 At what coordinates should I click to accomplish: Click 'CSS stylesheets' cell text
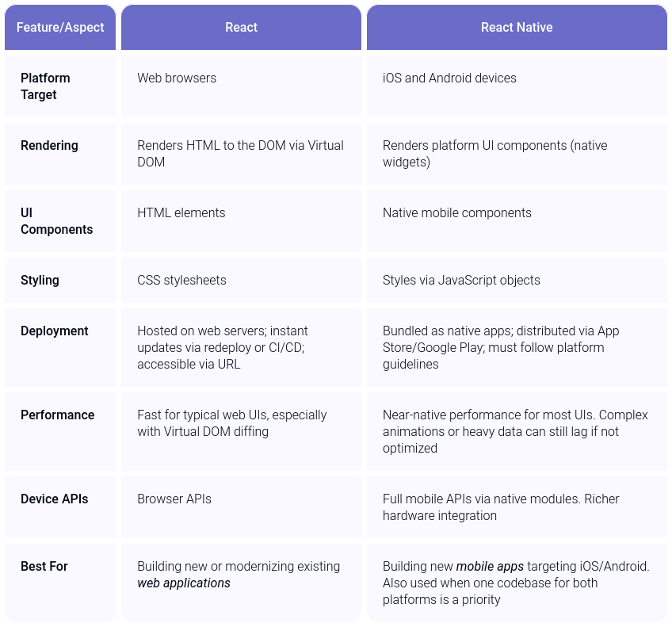181,281
